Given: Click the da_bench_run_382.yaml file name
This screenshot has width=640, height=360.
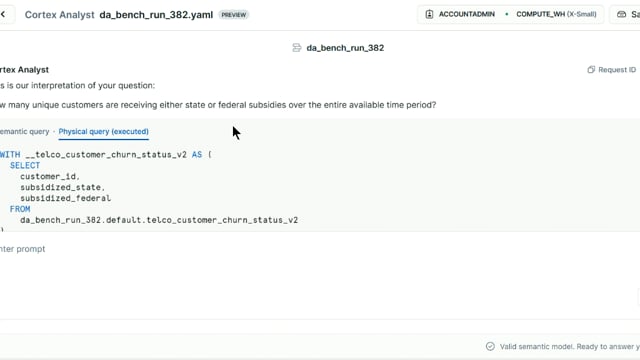Looking at the screenshot, I should click(156, 15).
